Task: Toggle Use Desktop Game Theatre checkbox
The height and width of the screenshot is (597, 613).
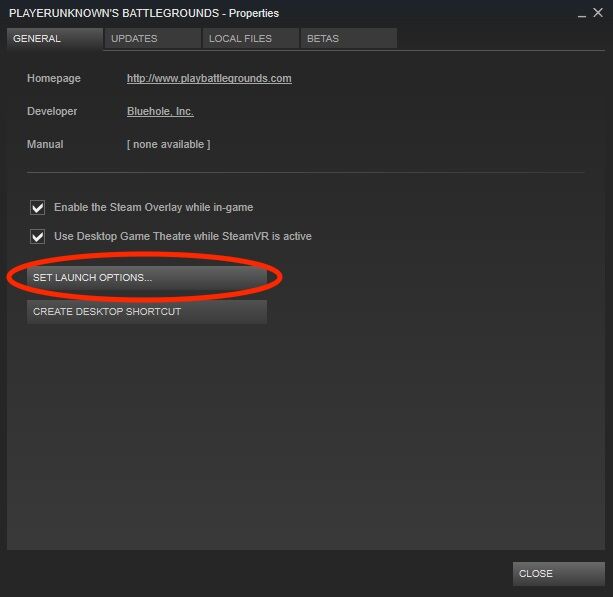Action: pos(38,237)
